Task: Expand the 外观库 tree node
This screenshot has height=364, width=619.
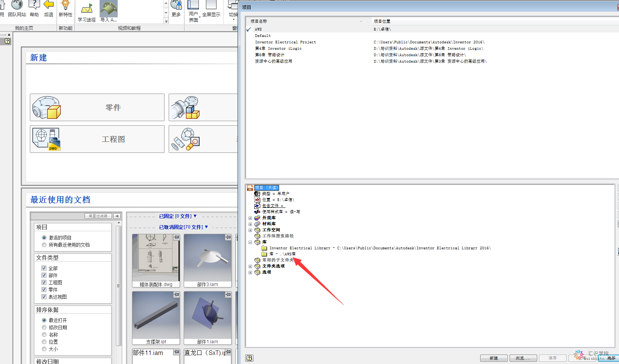Action: coord(250,218)
